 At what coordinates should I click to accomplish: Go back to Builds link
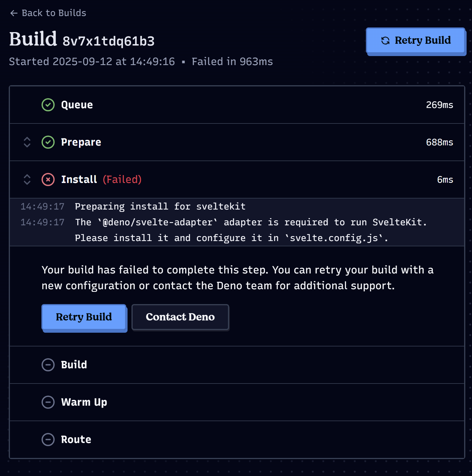tap(48, 13)
